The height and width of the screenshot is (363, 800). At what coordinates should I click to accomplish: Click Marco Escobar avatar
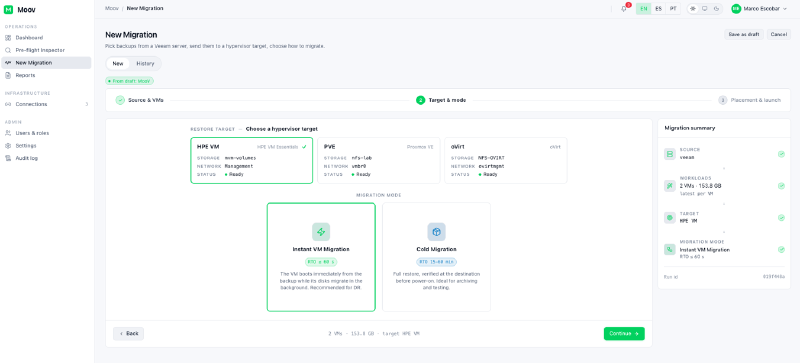pos(736,9)
